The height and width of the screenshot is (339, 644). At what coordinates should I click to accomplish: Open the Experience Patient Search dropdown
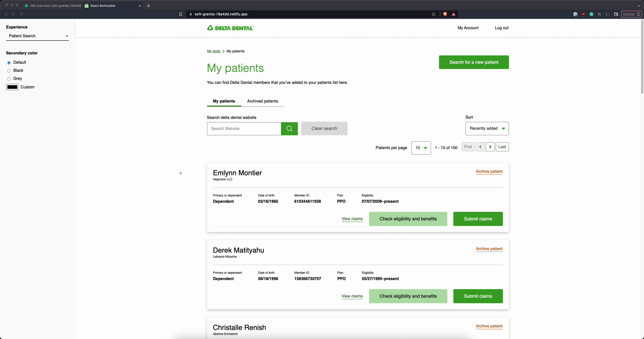pos(37,36)
